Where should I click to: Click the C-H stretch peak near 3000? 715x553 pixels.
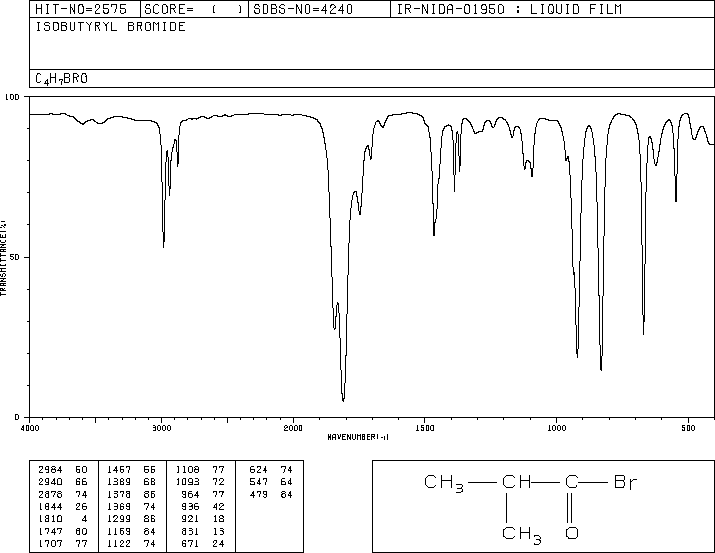point(163,246)
